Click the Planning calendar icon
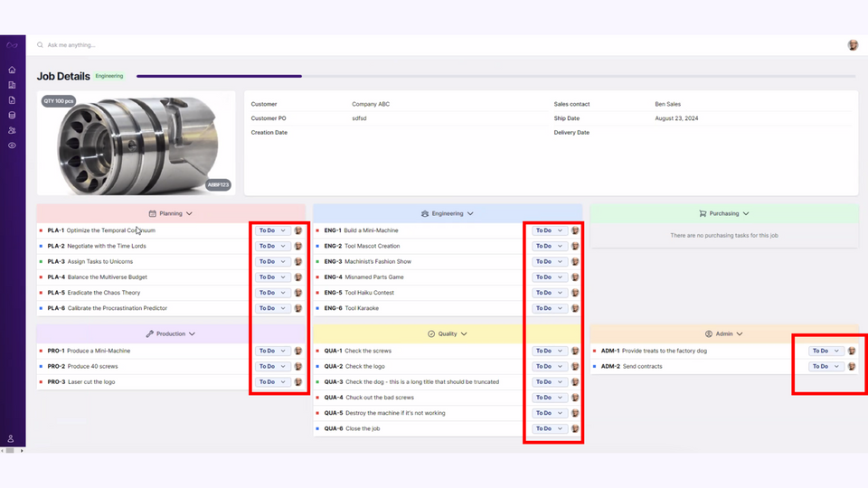 [x=152, y=213]
